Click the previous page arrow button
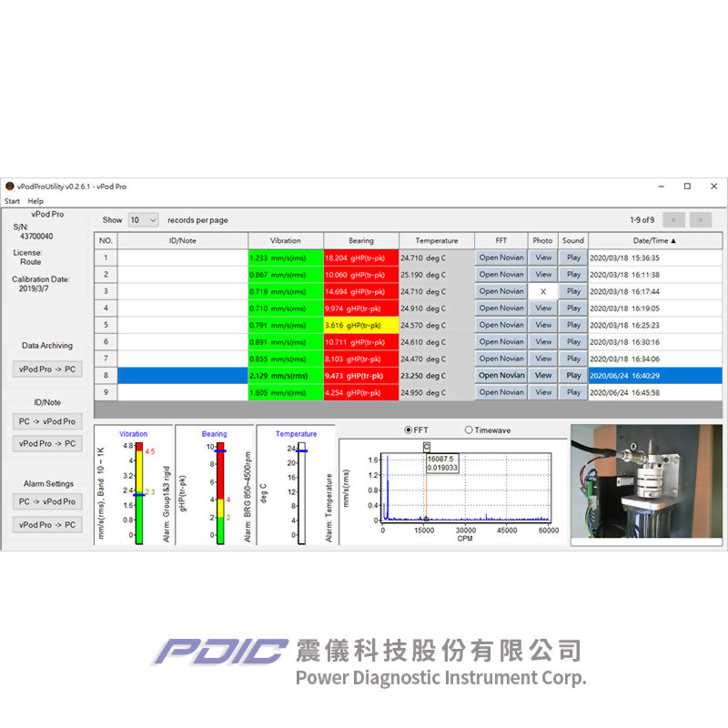The image size is (728, 728). click(x=673, y=219)
